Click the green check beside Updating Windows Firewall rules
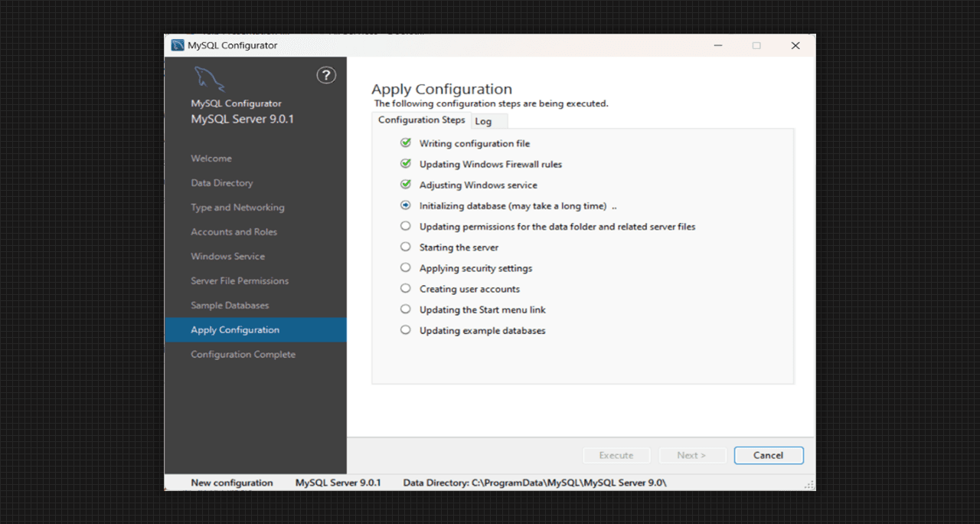 point(406,164)
